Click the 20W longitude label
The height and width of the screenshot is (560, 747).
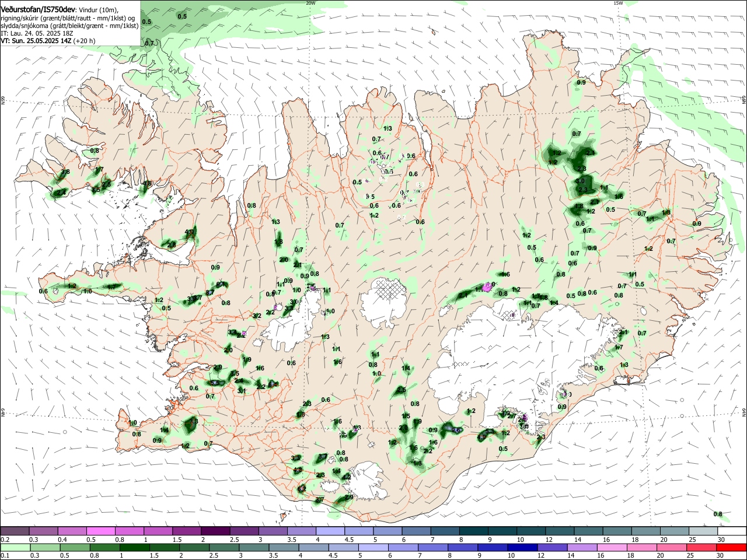310,3
